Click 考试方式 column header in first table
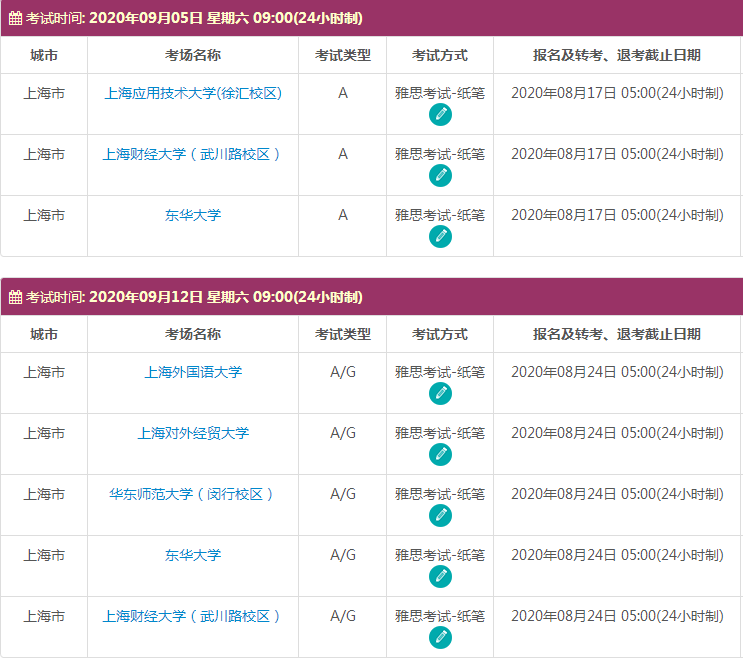 tap(440, 55)
